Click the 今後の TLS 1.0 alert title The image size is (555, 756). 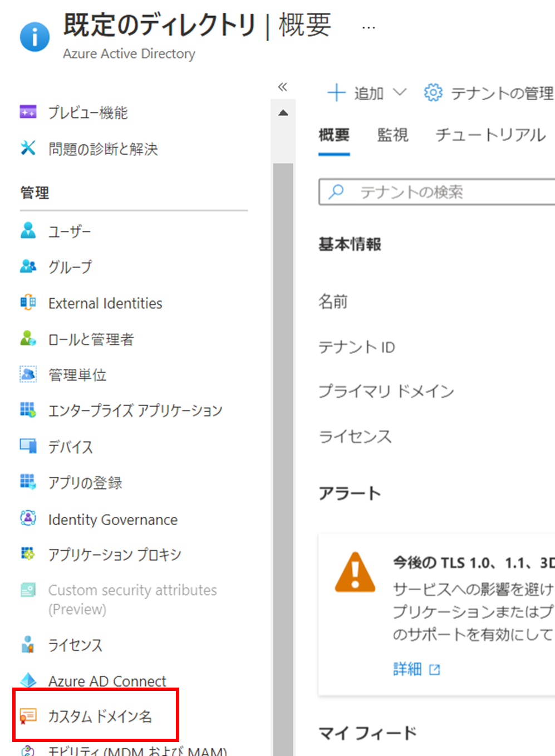coord(474,563)
